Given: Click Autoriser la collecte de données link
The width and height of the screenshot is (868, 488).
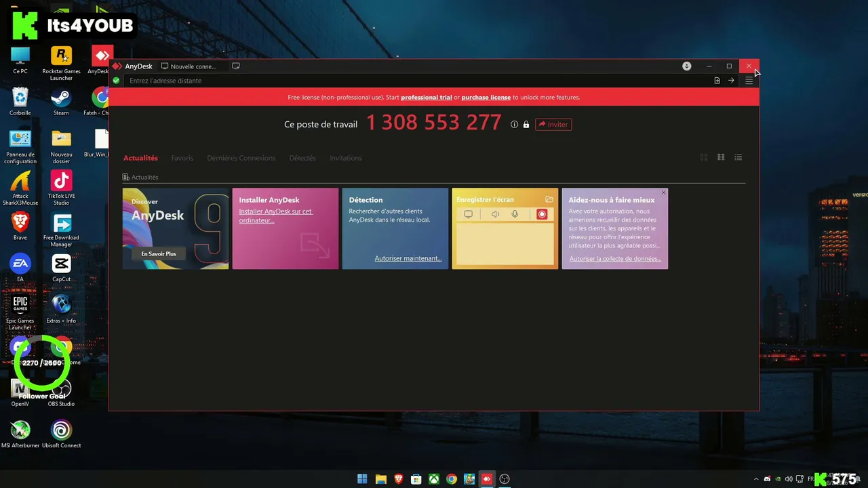Looking at the screenshot, I should pos(616,259).
